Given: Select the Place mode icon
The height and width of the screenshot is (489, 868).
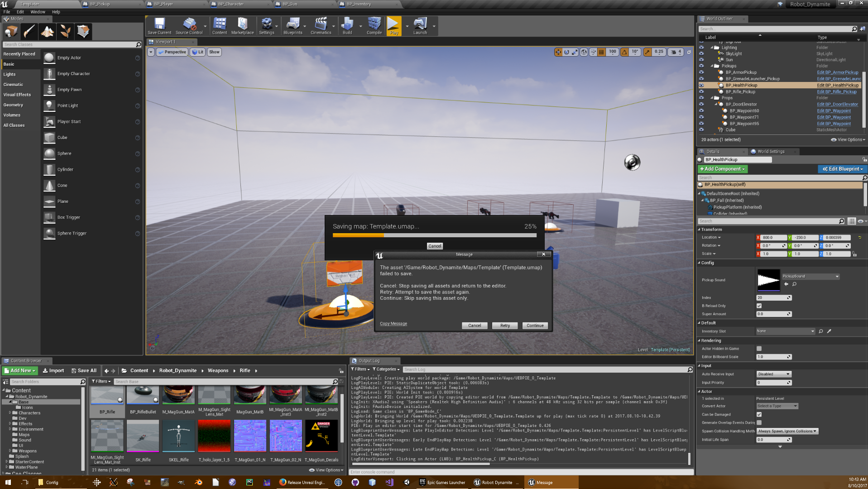Looking at the screenshot, I should coord(11,31).
